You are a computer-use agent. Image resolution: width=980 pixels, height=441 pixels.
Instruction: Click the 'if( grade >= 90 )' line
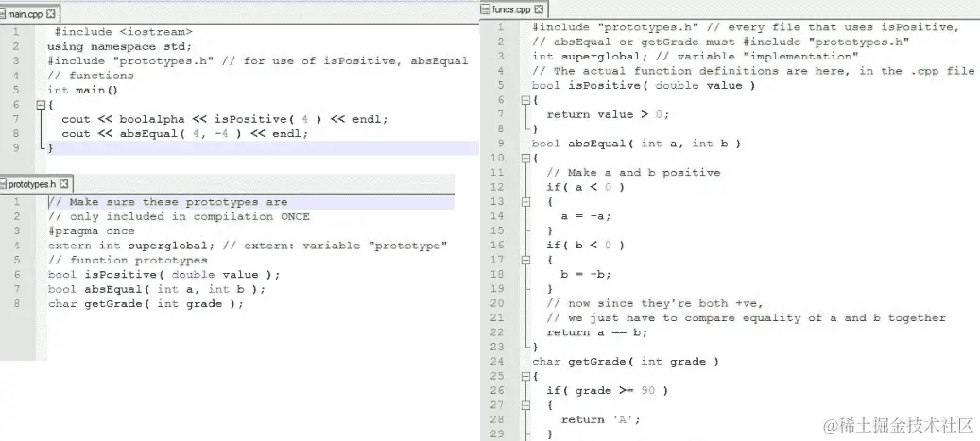point(608,390)
